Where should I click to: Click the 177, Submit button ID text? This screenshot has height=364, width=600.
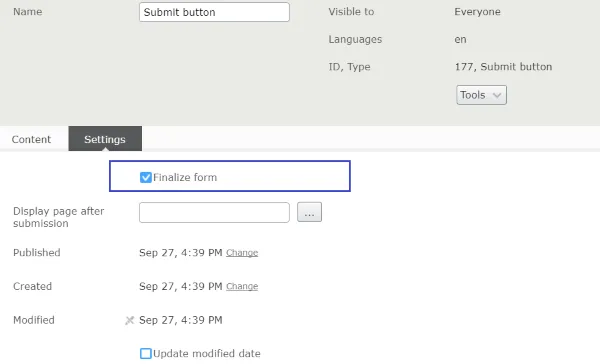pos(503,67)
